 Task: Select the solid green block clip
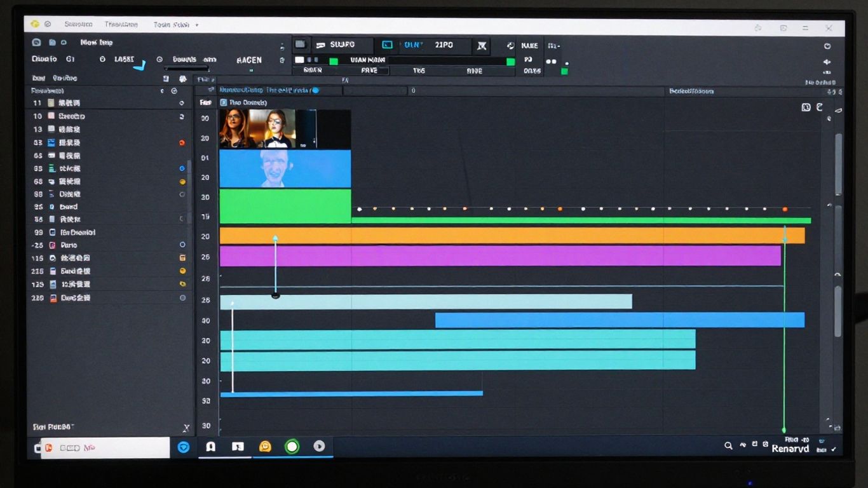285,206
